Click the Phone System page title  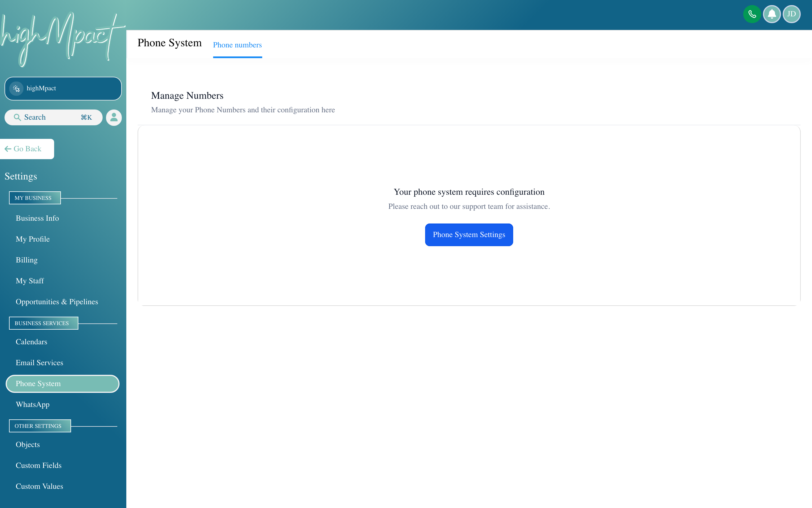click(169, 43)
